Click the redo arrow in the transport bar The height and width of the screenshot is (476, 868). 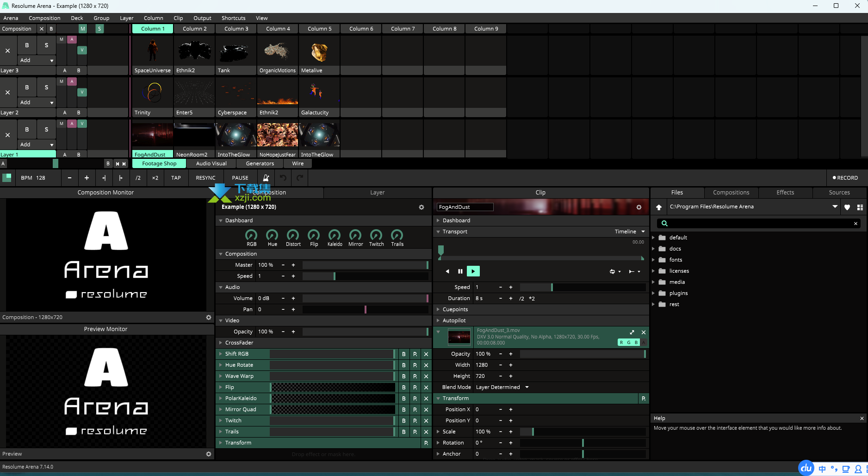pos(300,178)
